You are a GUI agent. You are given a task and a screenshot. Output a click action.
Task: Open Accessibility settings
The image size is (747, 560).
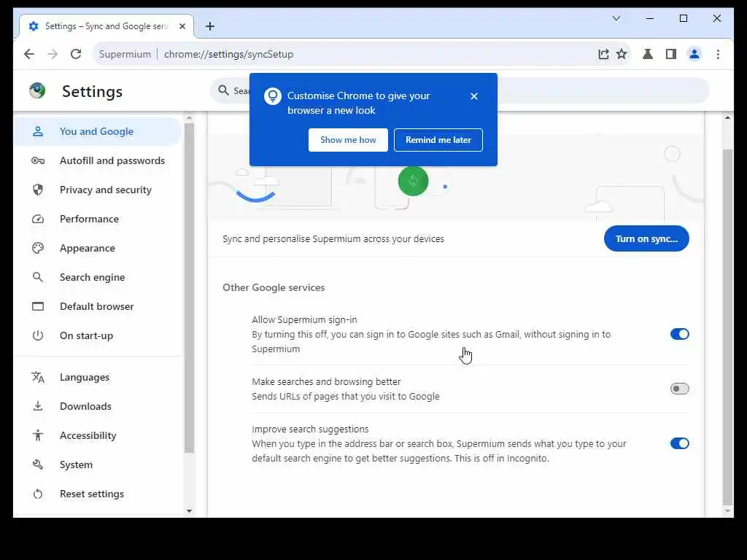pyautogui.click(x=98, y=435)
